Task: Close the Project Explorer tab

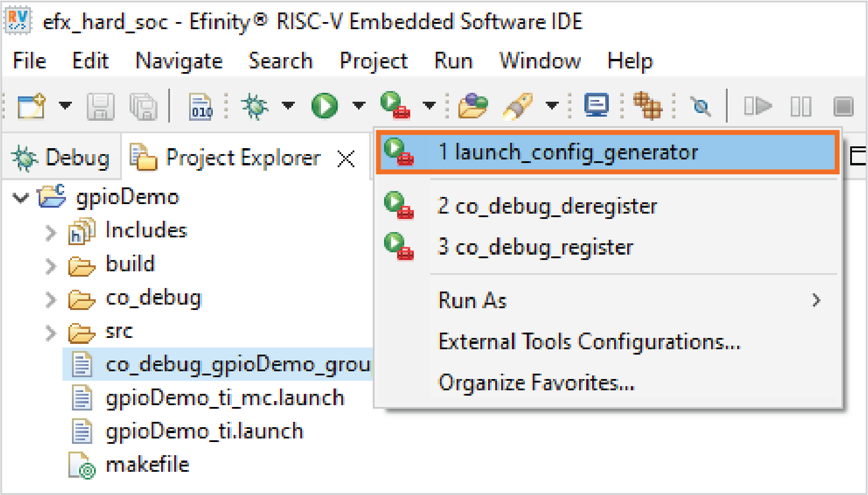Action: (x=346, y=159)
